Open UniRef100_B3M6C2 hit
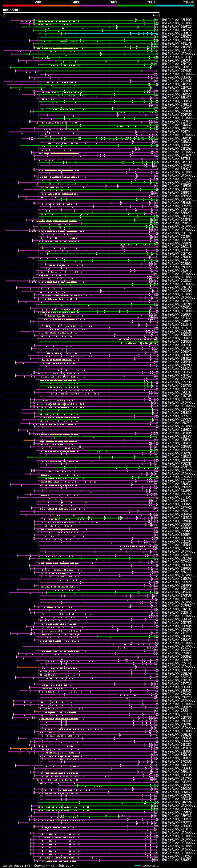This screenshot has height=868, width=197. [x=177, y=169]
